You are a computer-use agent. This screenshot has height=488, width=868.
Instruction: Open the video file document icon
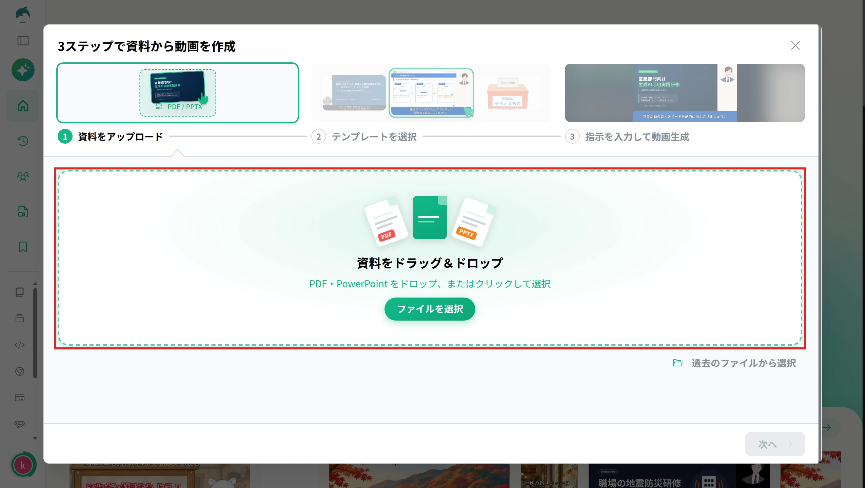(x=23, y=211)
